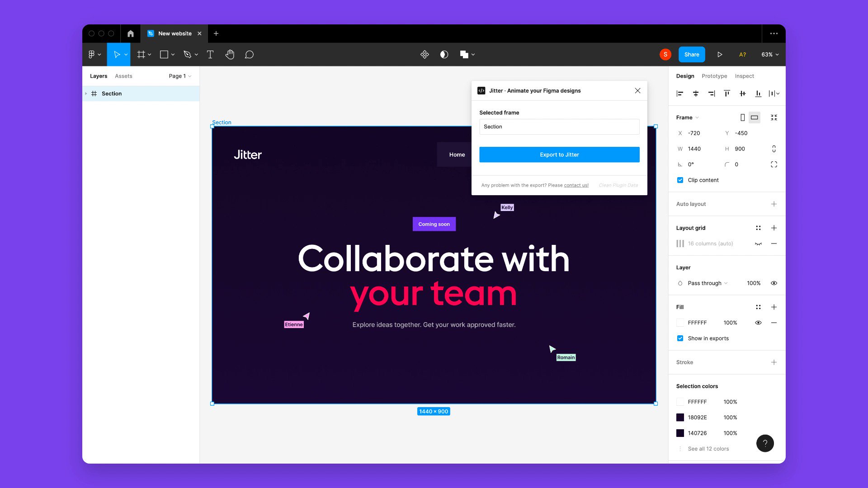Click the Components icon in top toolbar

(425, 55)
